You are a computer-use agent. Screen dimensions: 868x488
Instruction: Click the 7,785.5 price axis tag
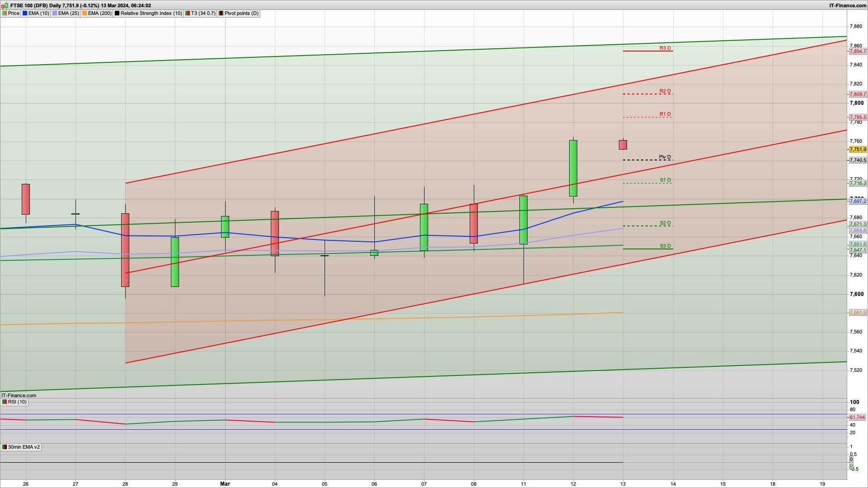[x=858, y=117]
